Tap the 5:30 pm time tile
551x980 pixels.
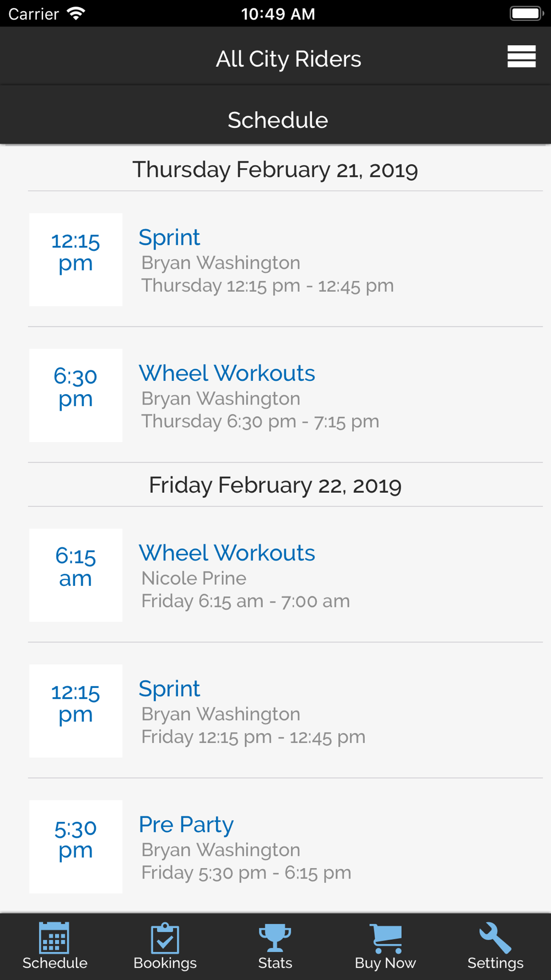click(x=75, y=847)
